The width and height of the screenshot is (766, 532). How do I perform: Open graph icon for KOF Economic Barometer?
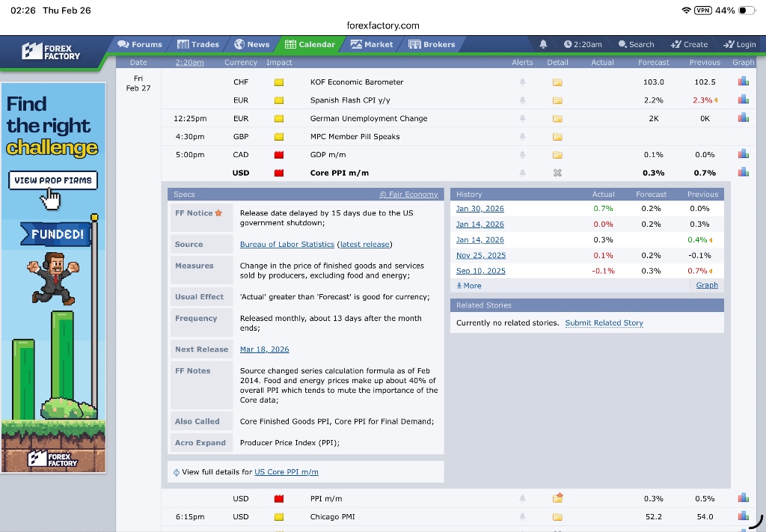point(743,82)
